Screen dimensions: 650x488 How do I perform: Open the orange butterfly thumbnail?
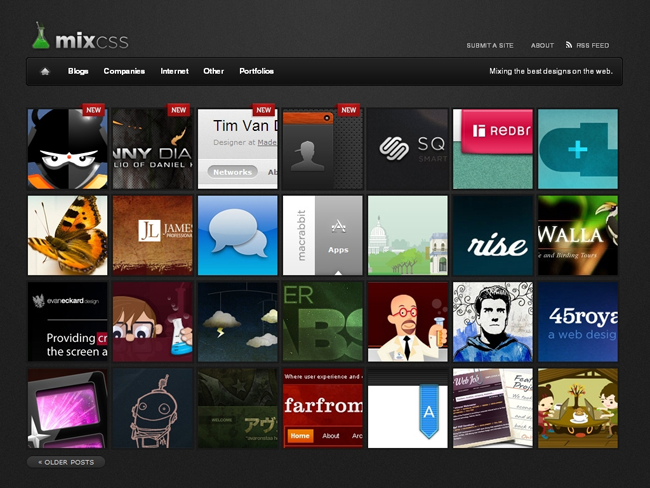68,235
